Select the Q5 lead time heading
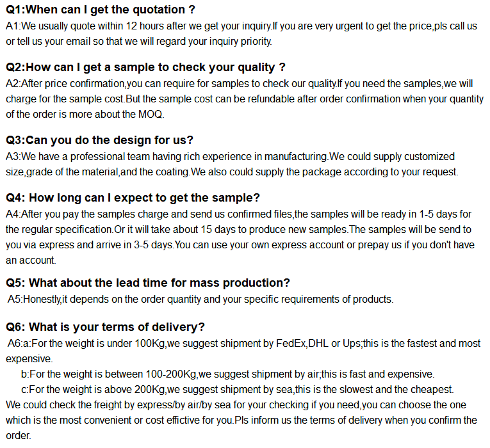This screenshot has width=490, height=448. point(148,283)
